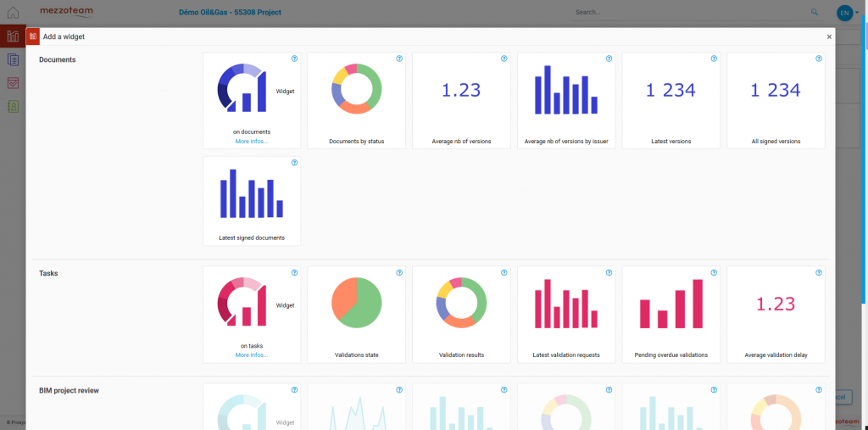Click the mezzoteam logo in the header
The width and height of the screenshot is (868, 430).
click(x=66, y=12)
